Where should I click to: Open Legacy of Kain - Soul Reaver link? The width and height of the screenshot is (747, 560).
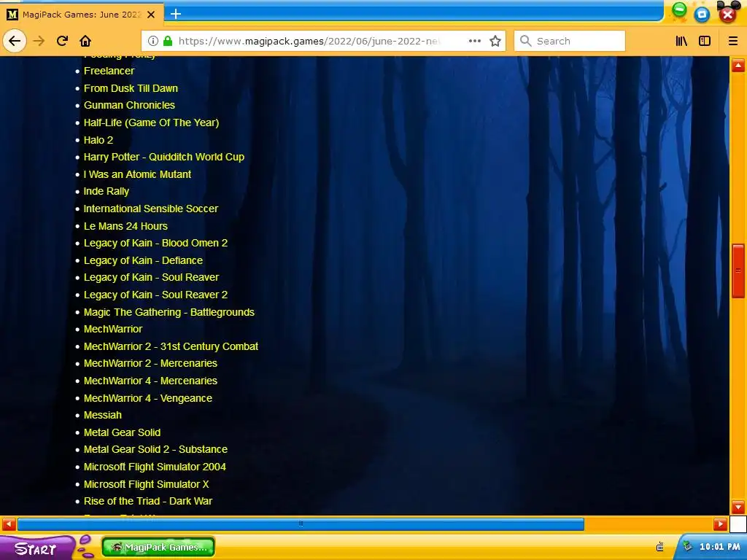152,277
